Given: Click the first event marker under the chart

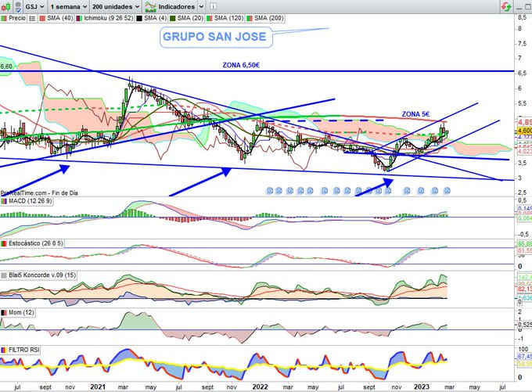Looking at the screenshot, I should [x=270, y=191].
